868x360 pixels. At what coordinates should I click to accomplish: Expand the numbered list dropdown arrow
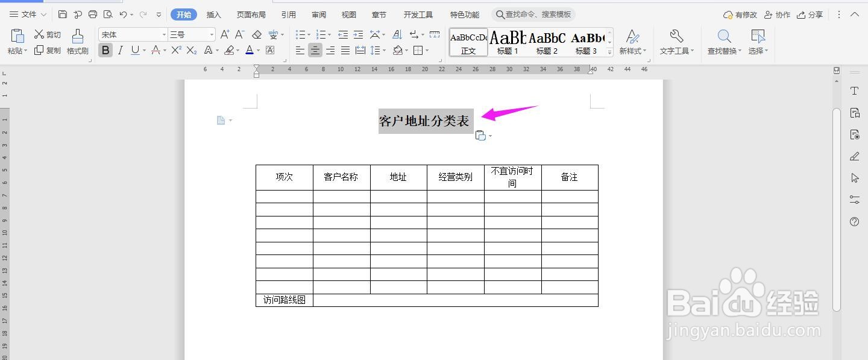330,35
